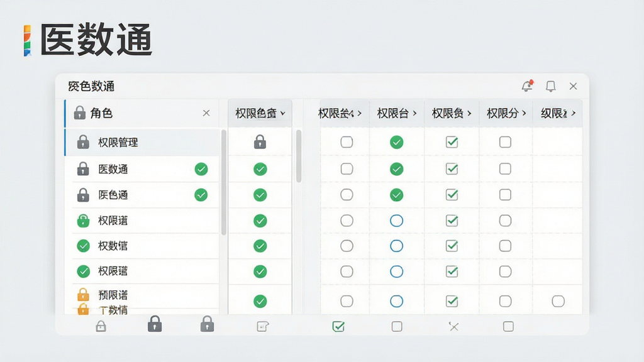Toggle 权限分 checkbox in 医色通 row
The width and height of the screenshot is (644, 362).
pos(505,195)
